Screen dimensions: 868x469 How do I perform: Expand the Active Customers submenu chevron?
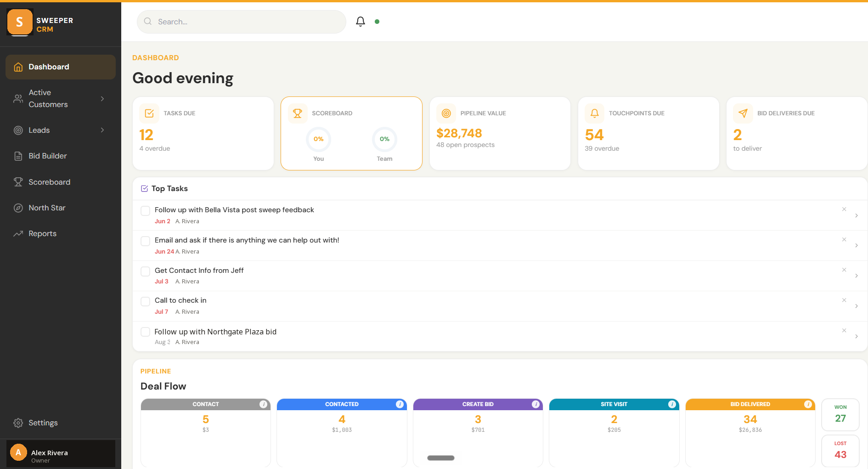point(102,99)
